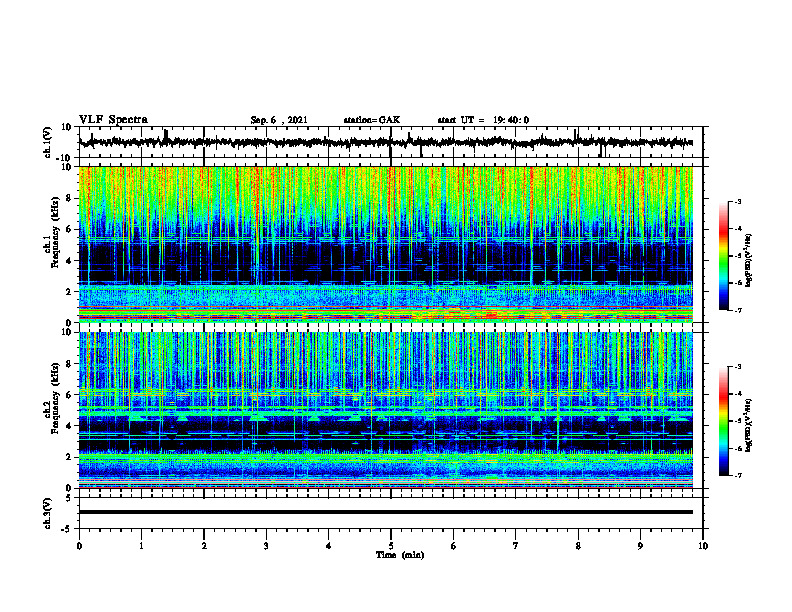Click time axis tick label "8"
The width and height of the screenshot is (792, 612).
coord(578,546)
